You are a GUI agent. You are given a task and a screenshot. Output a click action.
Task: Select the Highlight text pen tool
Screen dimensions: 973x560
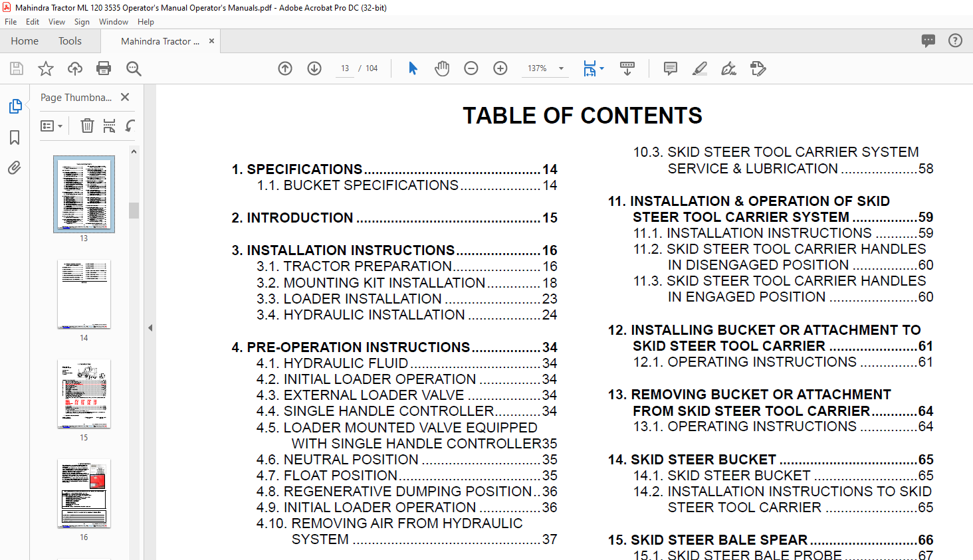(700, 68)
